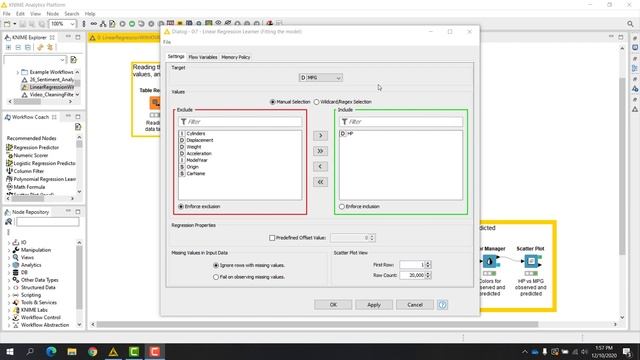Select Polynomial Regression Learner recommended node
The height and width of the screenshot is (360, 640).
click(x=41, y=179)
